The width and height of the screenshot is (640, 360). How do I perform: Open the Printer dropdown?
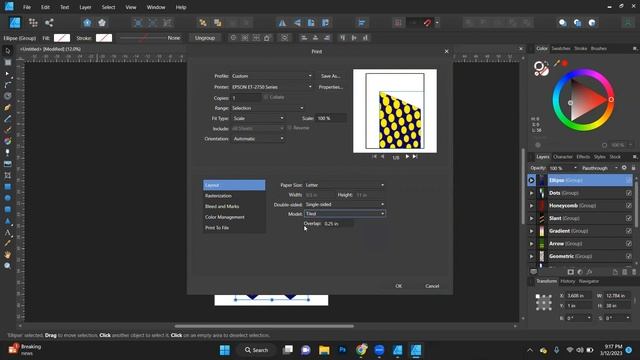(x=272, y=87)
